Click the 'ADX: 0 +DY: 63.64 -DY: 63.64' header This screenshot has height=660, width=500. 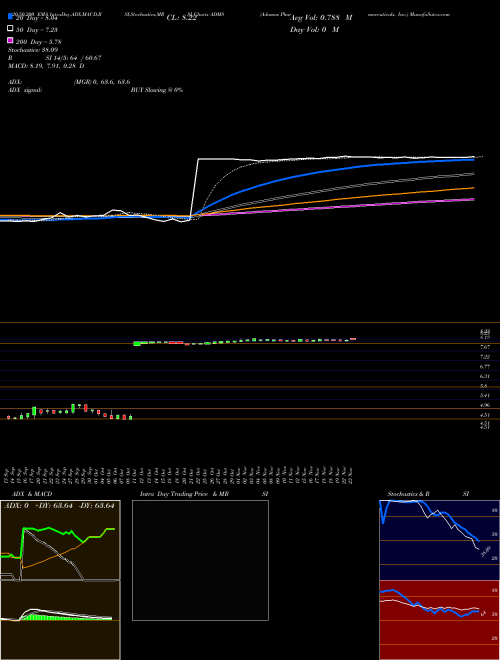pos(59,506)
